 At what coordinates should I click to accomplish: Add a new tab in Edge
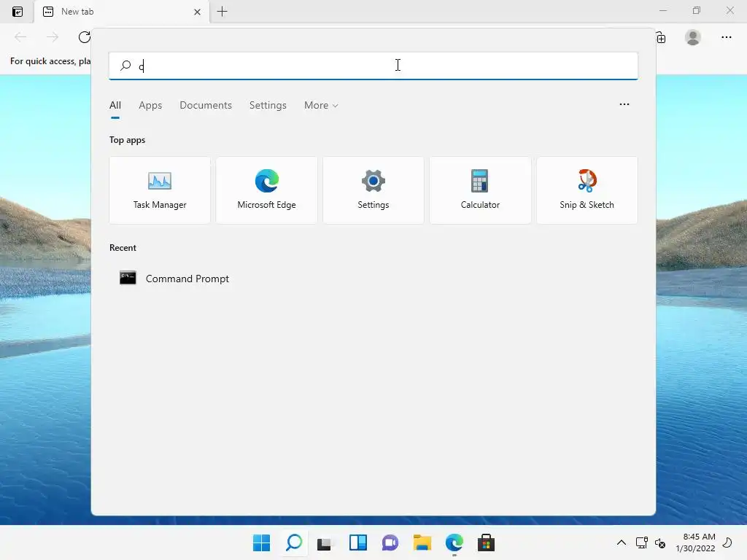[222, 12]
